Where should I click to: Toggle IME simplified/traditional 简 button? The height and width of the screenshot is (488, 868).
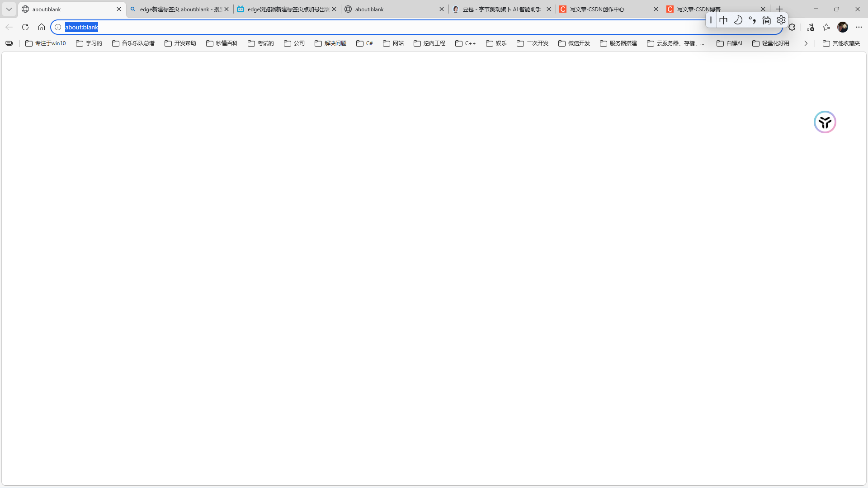click(x=767, y=20)
